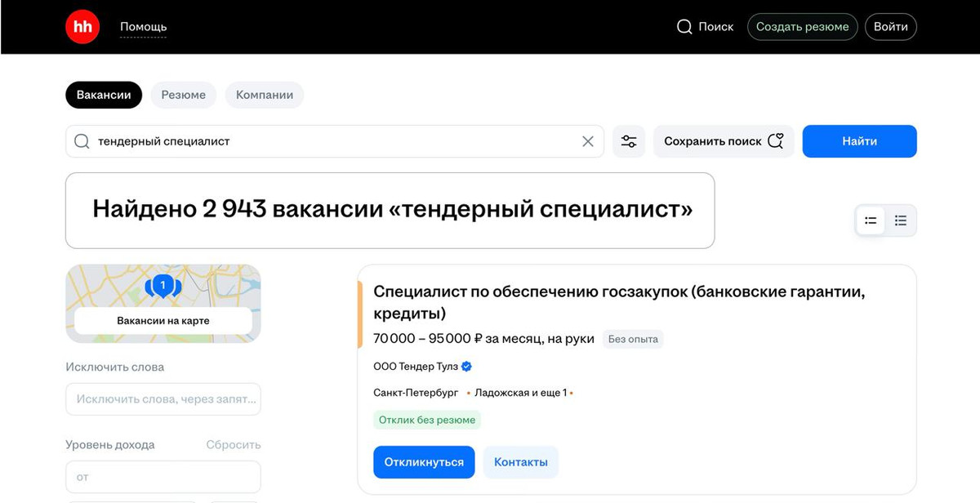Open the hh logo home page
The image size is (980, 503).
coord(82,27)
